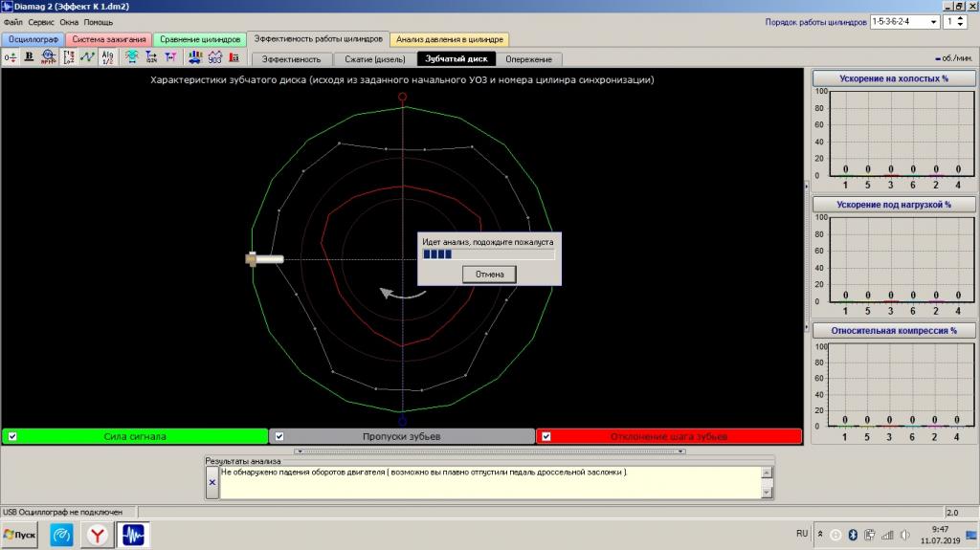
Task: Clear analysis results with the X button
Action: 212,482
